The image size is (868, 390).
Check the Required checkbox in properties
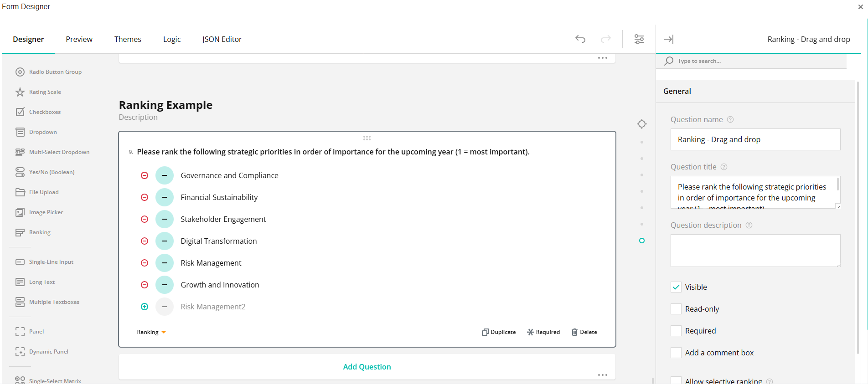tap(676, 331)
